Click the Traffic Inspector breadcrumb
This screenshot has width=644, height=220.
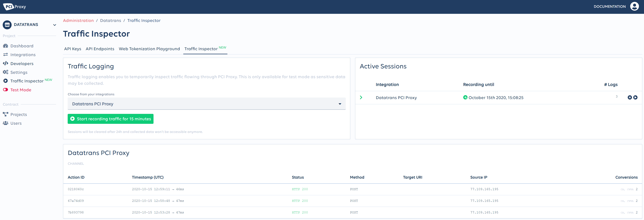(144, 21)
